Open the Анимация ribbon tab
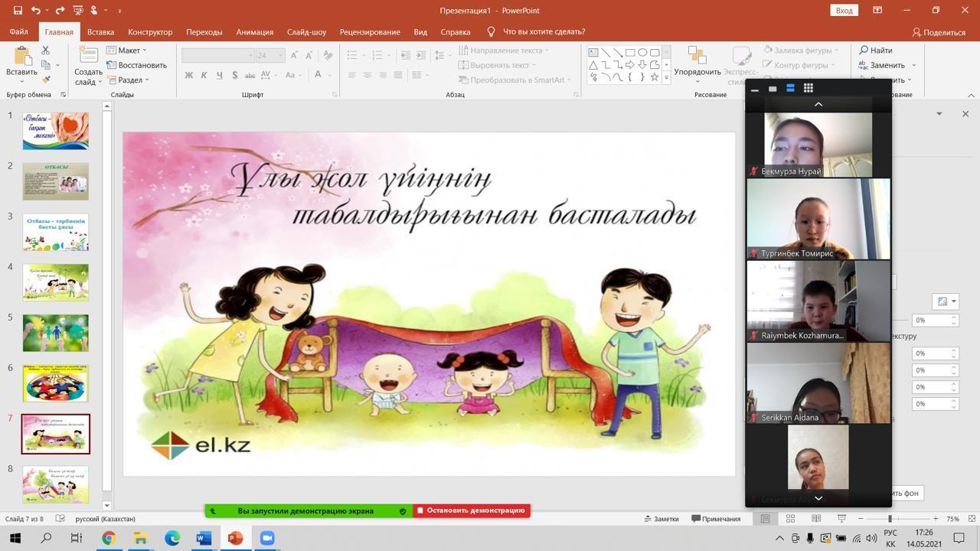This screenshot has width=980, height=551. [x=254, y=32]
